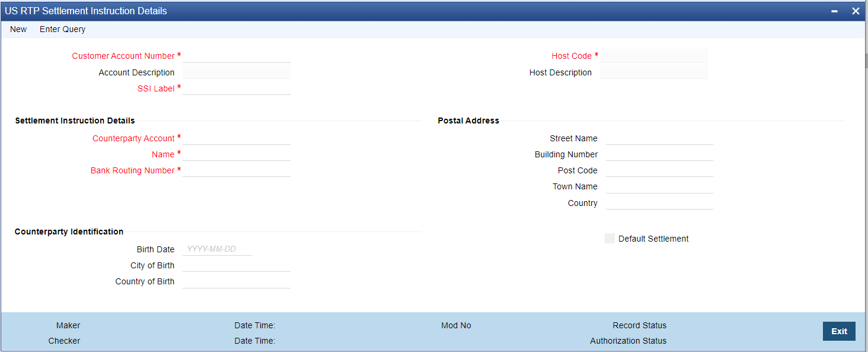Image resolution: width=868 pixels, height=352 pixels.
Task: Focus the Host Code field
Action: (654, 56)
